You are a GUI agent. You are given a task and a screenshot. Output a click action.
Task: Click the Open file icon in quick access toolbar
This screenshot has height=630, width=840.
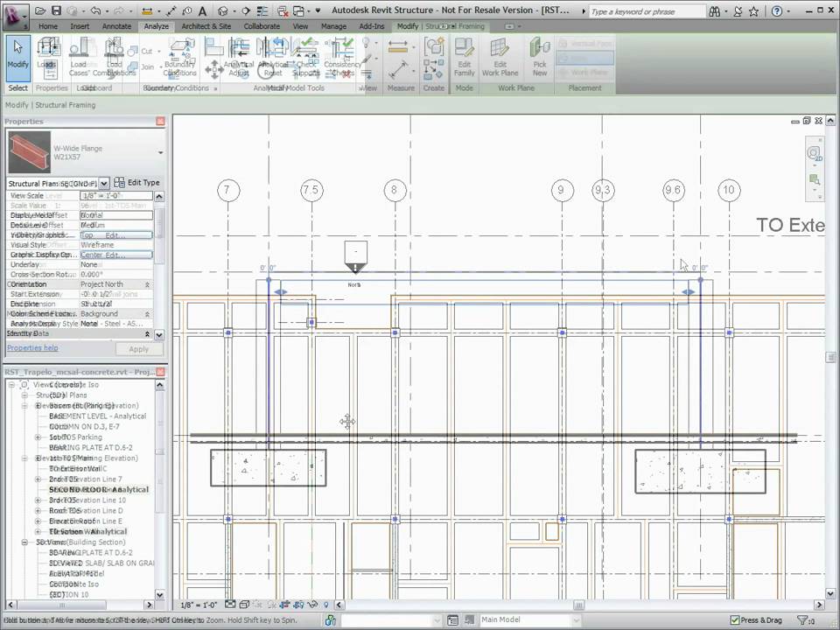tap(40, 10)
